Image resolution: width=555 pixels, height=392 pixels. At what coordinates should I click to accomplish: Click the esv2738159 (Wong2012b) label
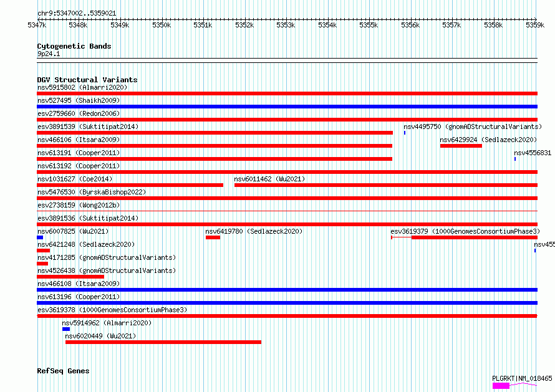pos(79,205)
